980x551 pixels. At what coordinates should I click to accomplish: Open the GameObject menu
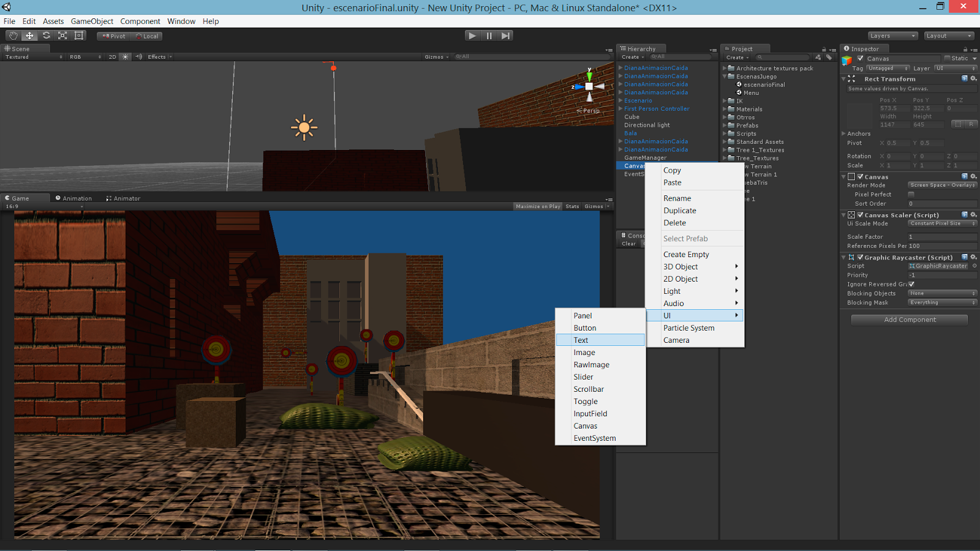point(92,21)
